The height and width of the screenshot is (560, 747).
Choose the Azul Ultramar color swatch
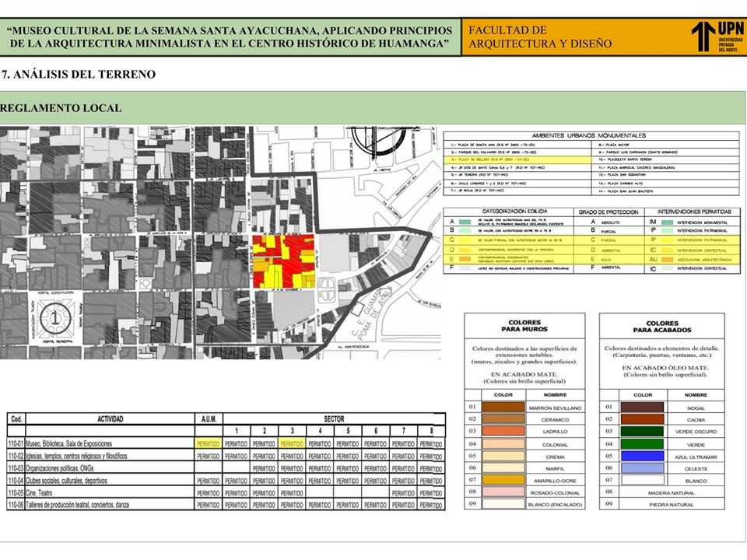tap(642, 457)
